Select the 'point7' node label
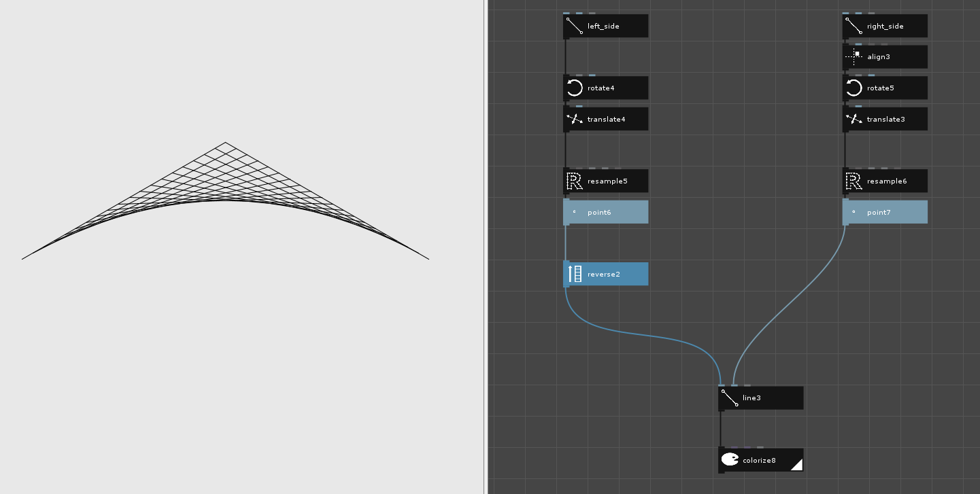Image resolution: width=980 pixels, height=494 pixels. (879, 212)
